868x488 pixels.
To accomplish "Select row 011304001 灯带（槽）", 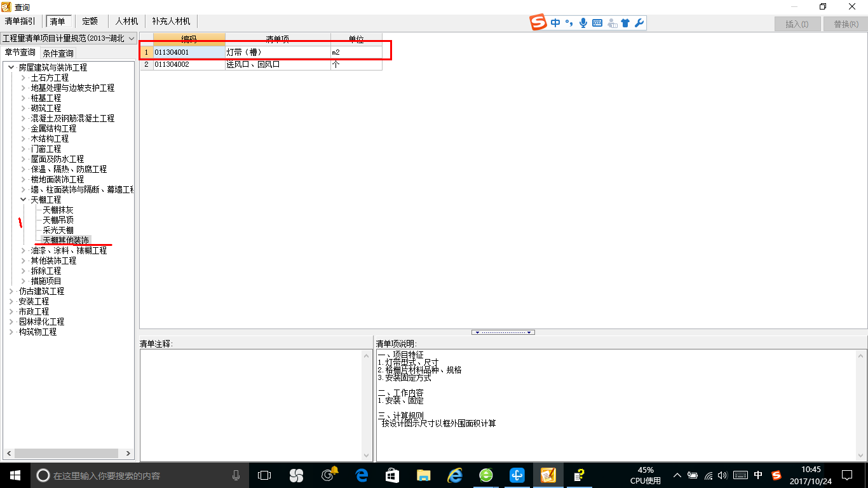I will 261,51.
